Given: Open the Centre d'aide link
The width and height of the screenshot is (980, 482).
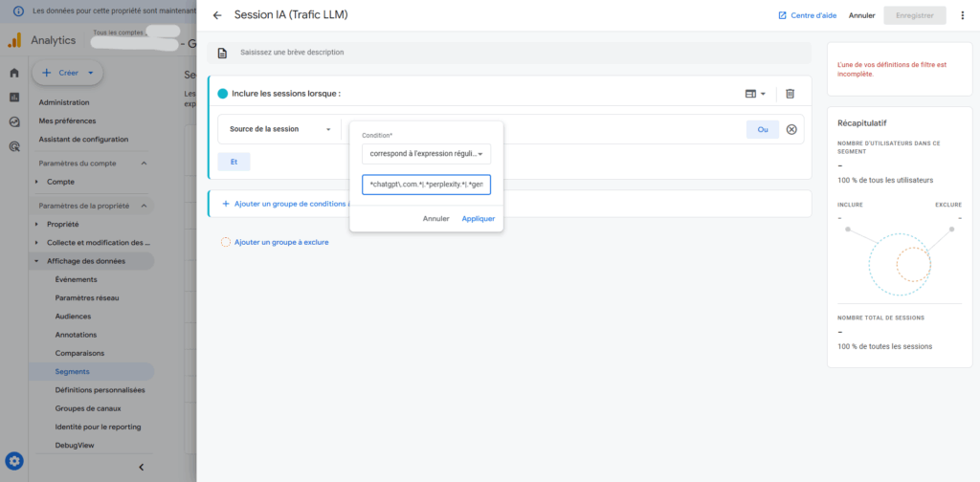Looking at the screenshot, I should tap(809, 15).
